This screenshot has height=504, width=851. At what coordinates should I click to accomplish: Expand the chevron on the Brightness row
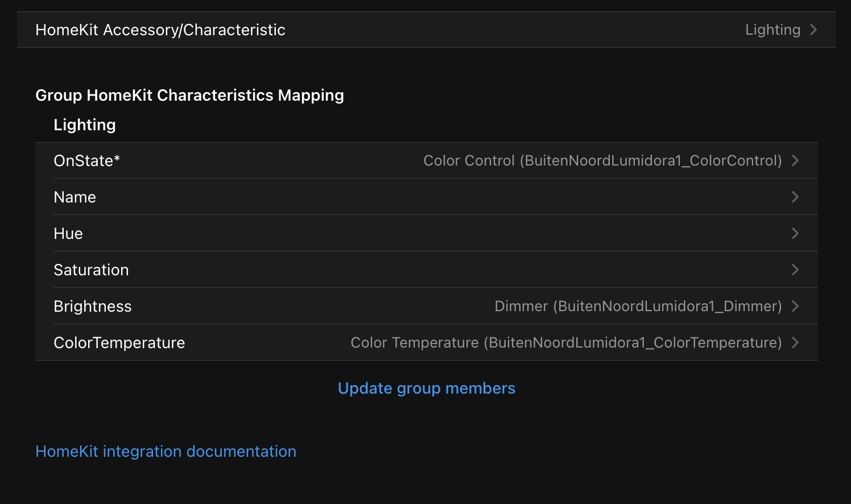tap(795, 306)
